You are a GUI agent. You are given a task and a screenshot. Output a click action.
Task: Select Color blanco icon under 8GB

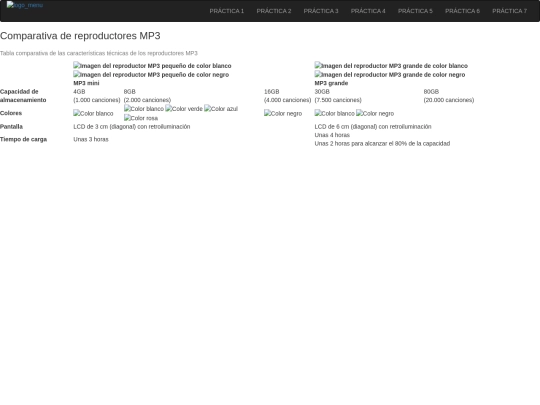[144, 108]
